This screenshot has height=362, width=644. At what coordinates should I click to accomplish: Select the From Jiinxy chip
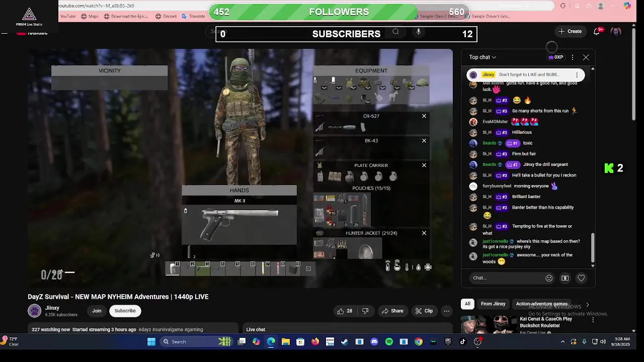pos(493,304)
